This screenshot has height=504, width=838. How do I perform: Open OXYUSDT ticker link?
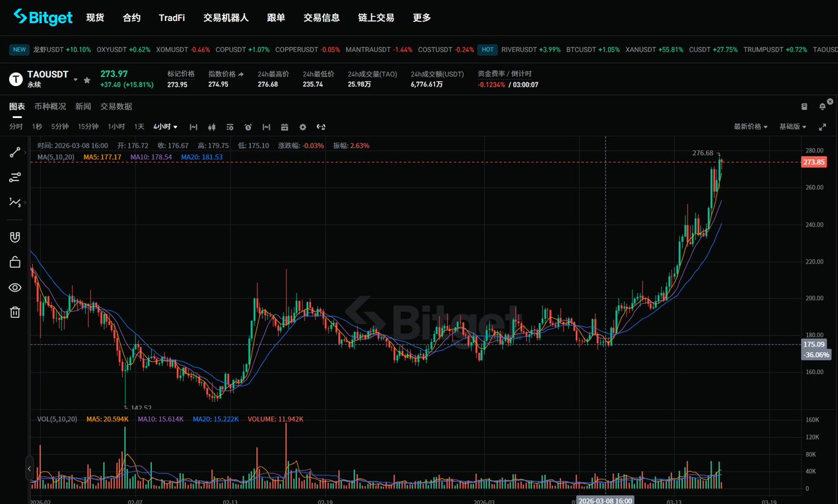point(124,50)
